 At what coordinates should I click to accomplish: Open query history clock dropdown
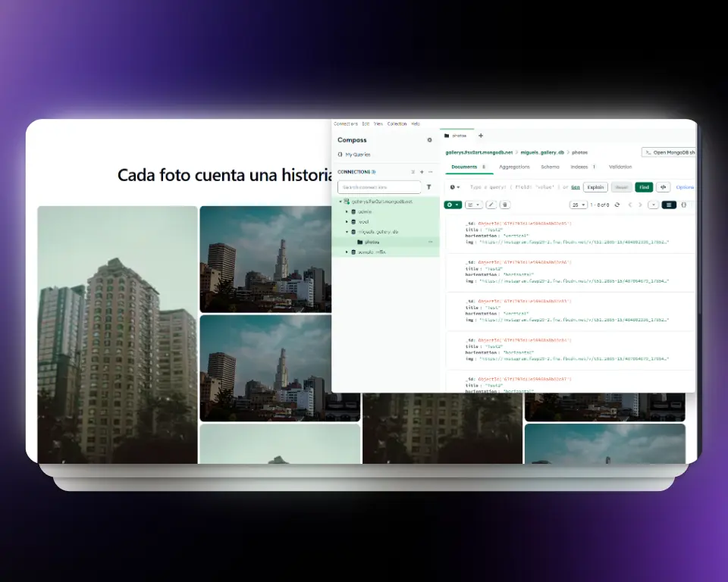(454, 187)
